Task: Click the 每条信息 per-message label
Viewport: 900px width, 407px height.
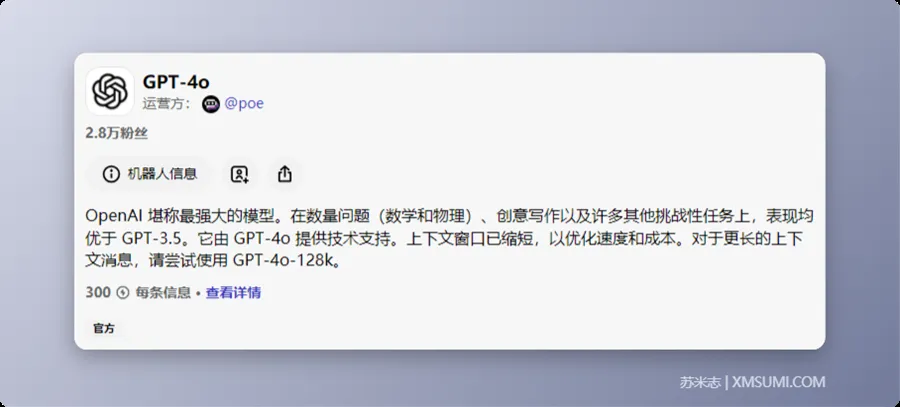Action: [x=162, y=293]
